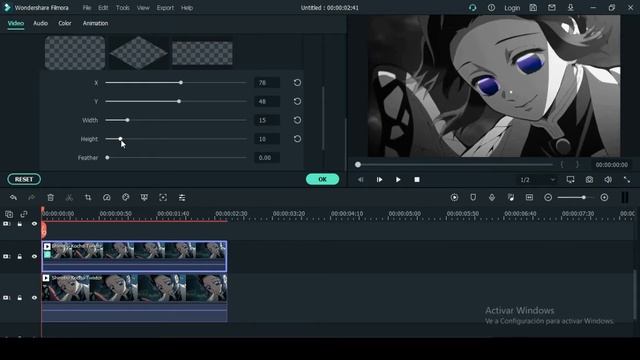Image resolution: width=640 pixels, height=360 pixels.
Task: Step to previous frame
Action: pyautogui.click(x=360, y=180)
